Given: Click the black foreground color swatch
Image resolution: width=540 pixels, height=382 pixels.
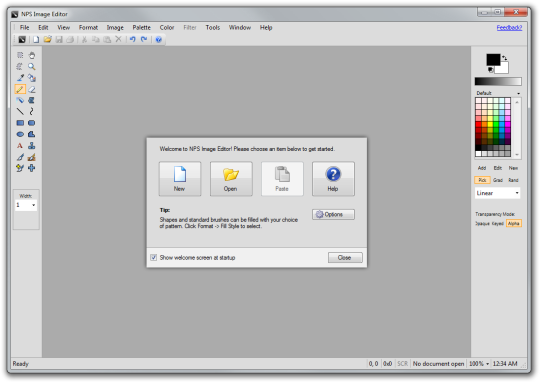Looking at the screenshot, I should pyautogui.click(x=492, y=59).
